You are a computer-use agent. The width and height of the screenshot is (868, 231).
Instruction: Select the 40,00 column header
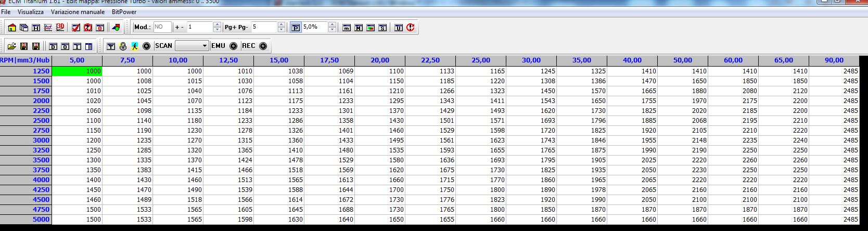click(x=632, y=60)
